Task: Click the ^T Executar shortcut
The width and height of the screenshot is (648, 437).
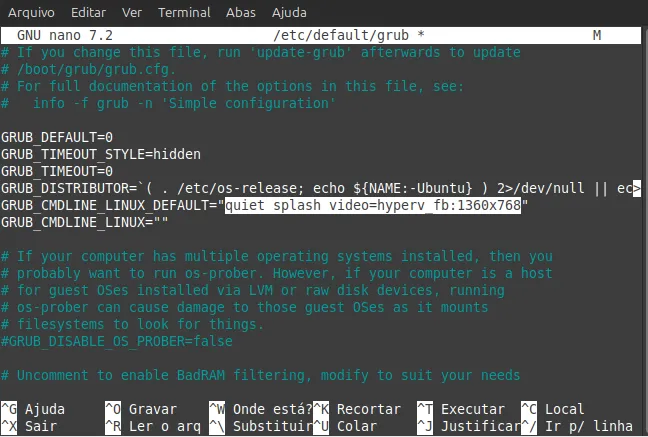Action: pos(460,409)
